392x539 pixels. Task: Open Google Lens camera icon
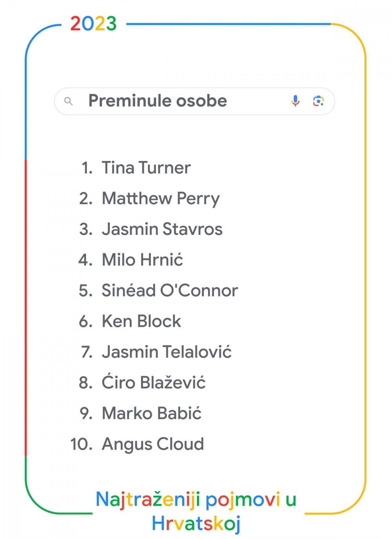click(x=318, y=101)
